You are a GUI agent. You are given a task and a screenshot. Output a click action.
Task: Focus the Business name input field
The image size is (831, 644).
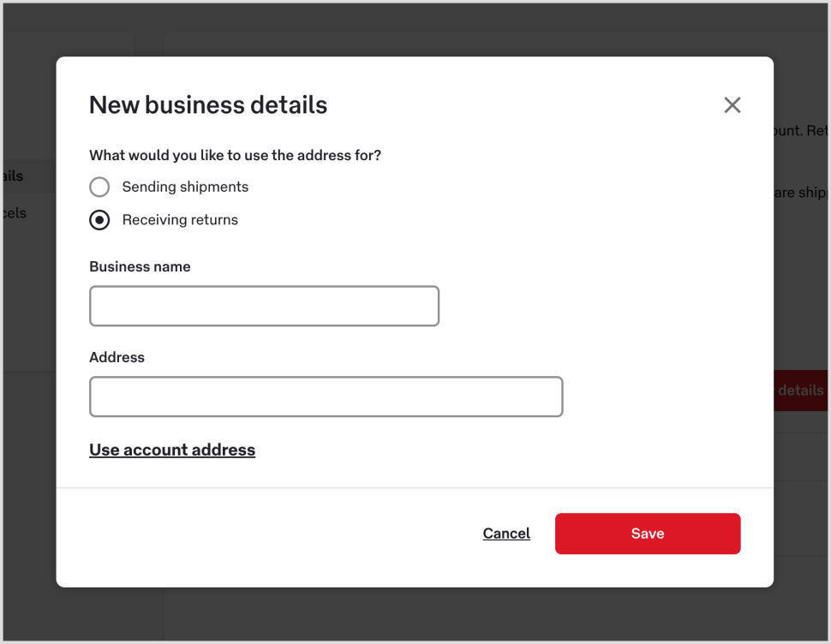264,306
